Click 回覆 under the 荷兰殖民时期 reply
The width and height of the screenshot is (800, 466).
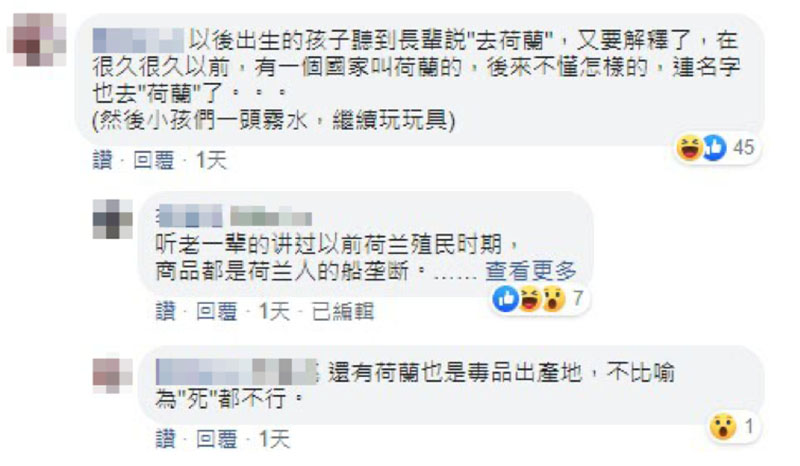pyautogui.click(x=217, y=311)
